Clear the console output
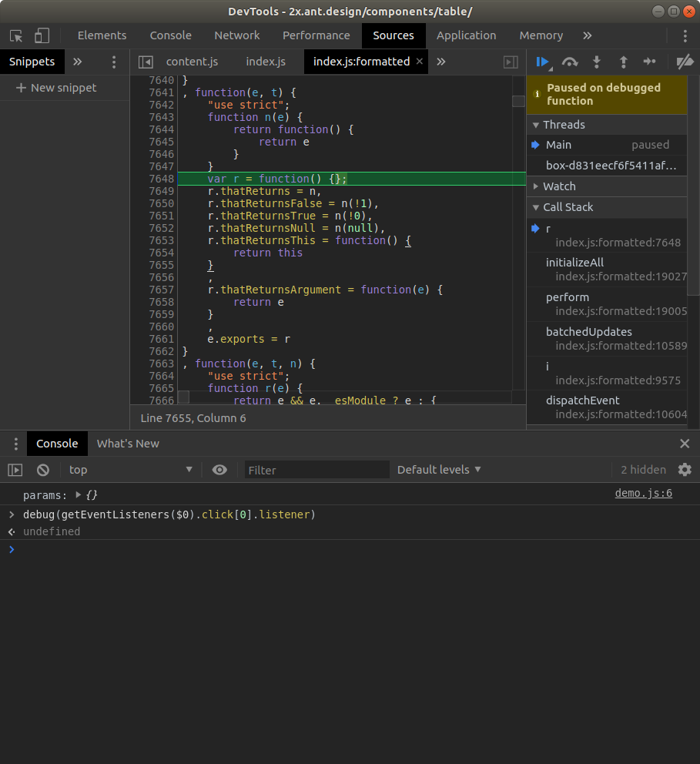The height and width of the screenshot is (764, 700). (x=43, y=470)
